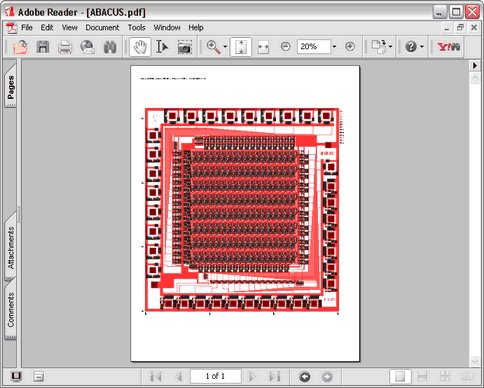
Task: Expand the Rotate pages dropdown arrow
Action: (x=390, y=47)
